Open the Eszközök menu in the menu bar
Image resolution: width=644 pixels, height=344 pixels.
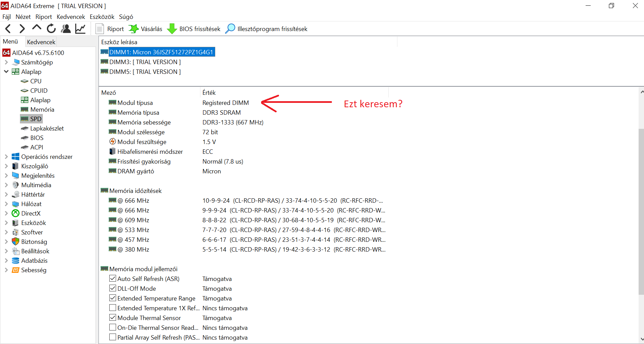click(x=102, y=17)
